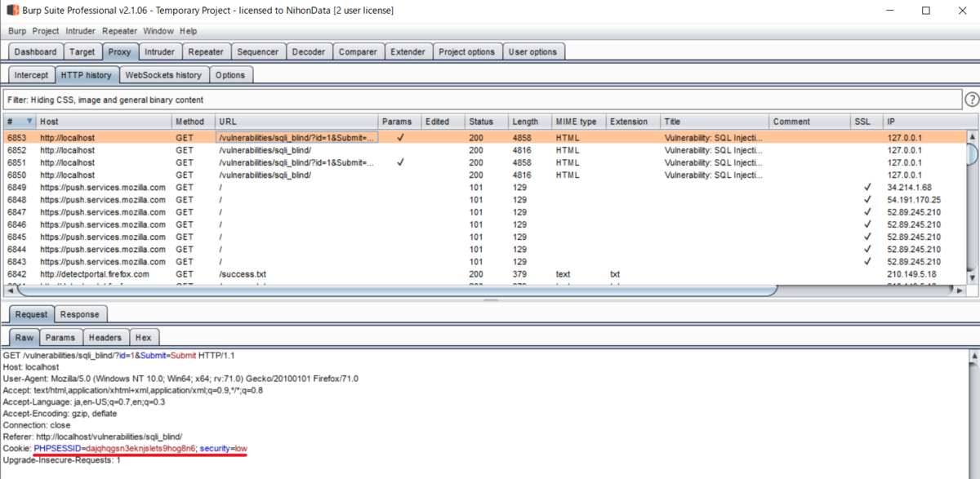Open WebSockets history sub-tab
The width and height of the screenshot is (980, 479).
pos(163,74)
